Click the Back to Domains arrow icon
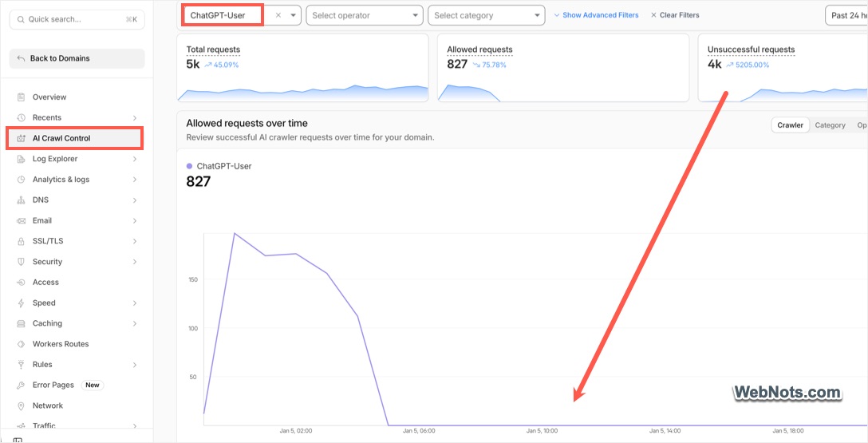The height and width of the screenshot is (443, 868). click(21, 58)
